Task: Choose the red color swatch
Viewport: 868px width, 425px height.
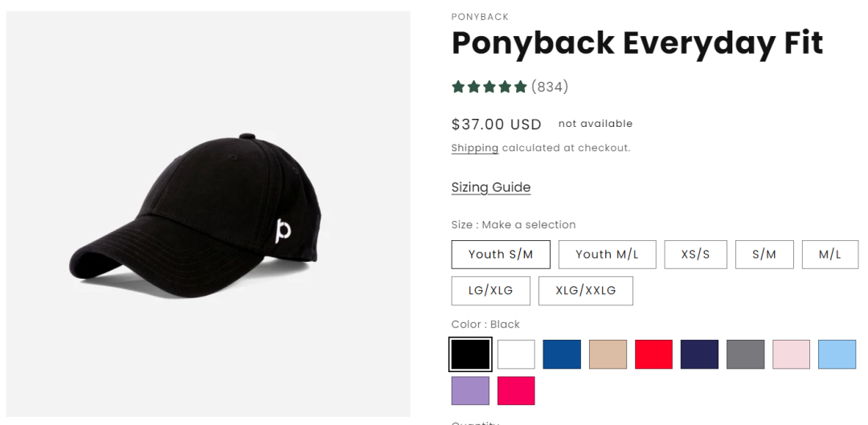Action: [653, 354]
